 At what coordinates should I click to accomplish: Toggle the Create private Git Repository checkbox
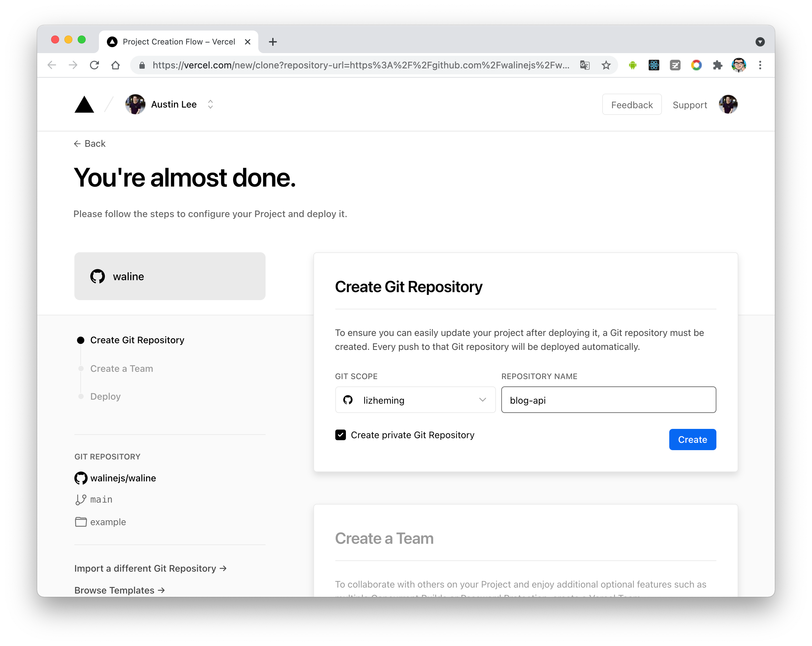(341, 435)
